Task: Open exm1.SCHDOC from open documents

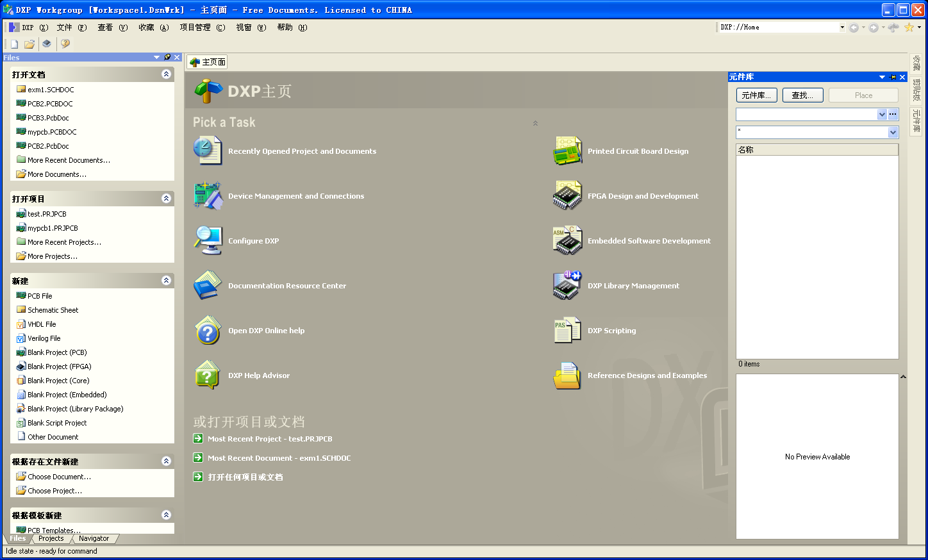Action: click(51, 90)
